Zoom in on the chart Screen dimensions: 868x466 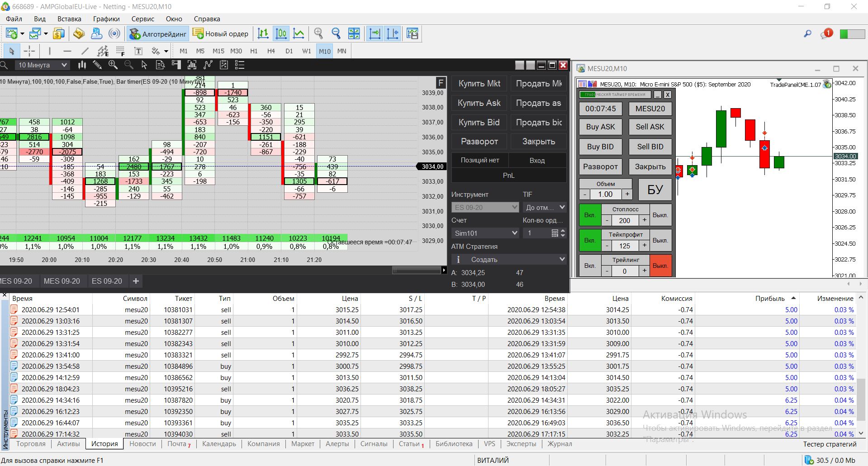point(318,33)
